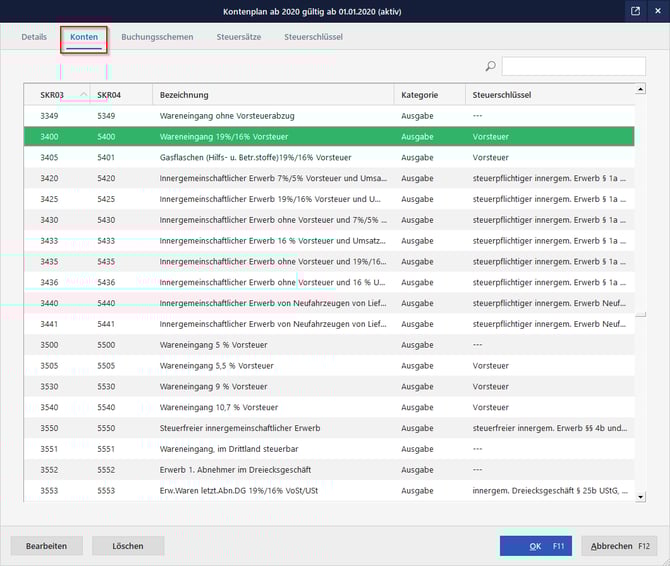Click the scrollbar up arrow
The width and height of the screenshot is (670, 566).
click(x=640, y=89)
